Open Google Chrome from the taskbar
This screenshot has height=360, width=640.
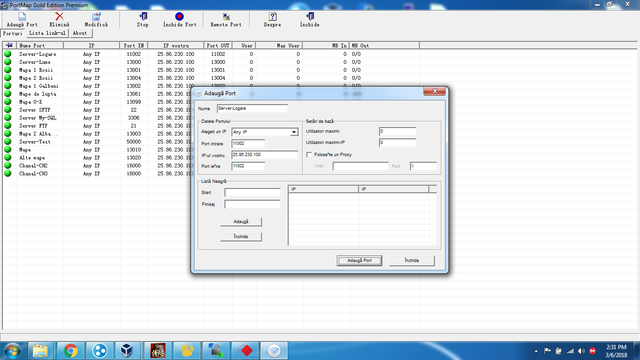click(70, 351)
